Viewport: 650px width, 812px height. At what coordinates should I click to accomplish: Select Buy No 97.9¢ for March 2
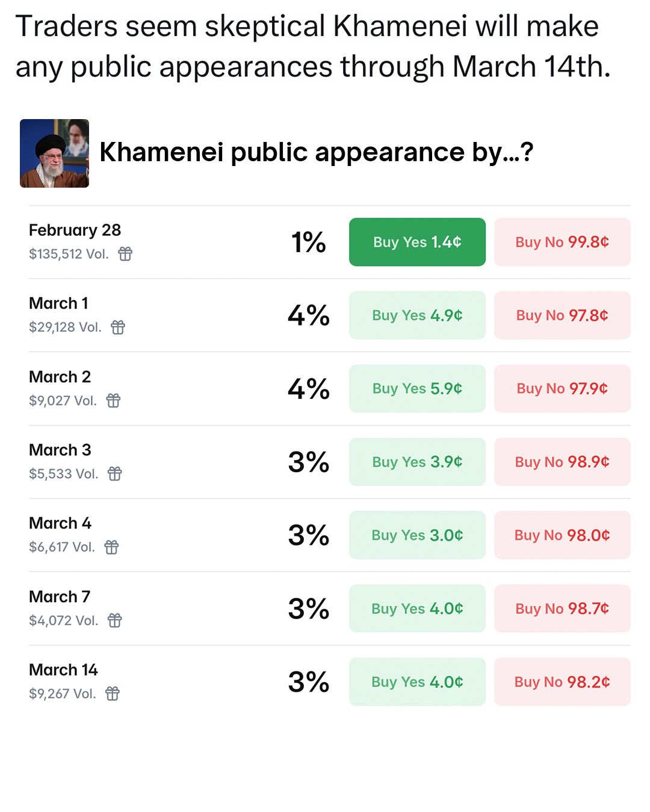pos(562,389)
